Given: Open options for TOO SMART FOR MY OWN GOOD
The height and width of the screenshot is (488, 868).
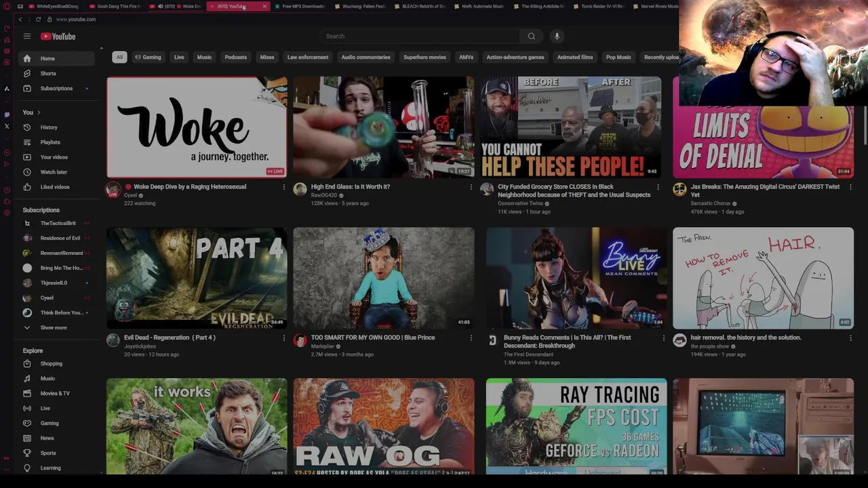Looking at the screenshot, I should tap(471, 338).
